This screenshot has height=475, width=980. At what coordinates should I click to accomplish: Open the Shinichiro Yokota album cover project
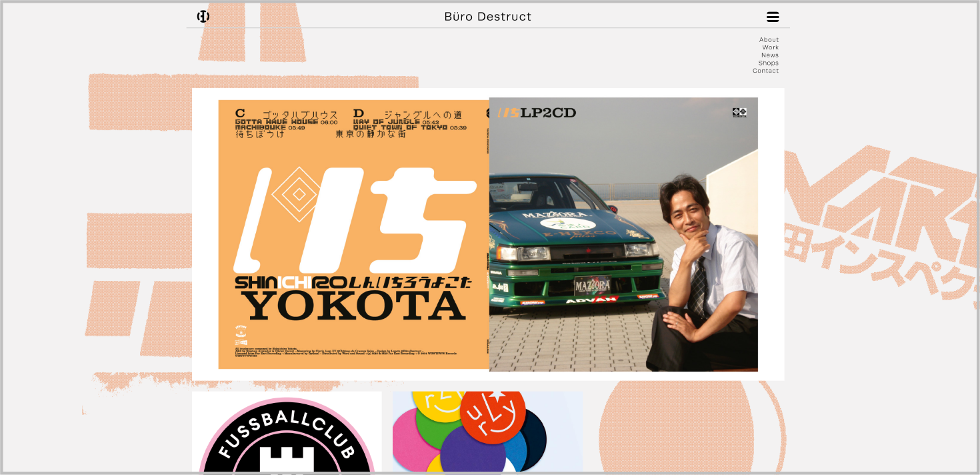pos(488,234)
